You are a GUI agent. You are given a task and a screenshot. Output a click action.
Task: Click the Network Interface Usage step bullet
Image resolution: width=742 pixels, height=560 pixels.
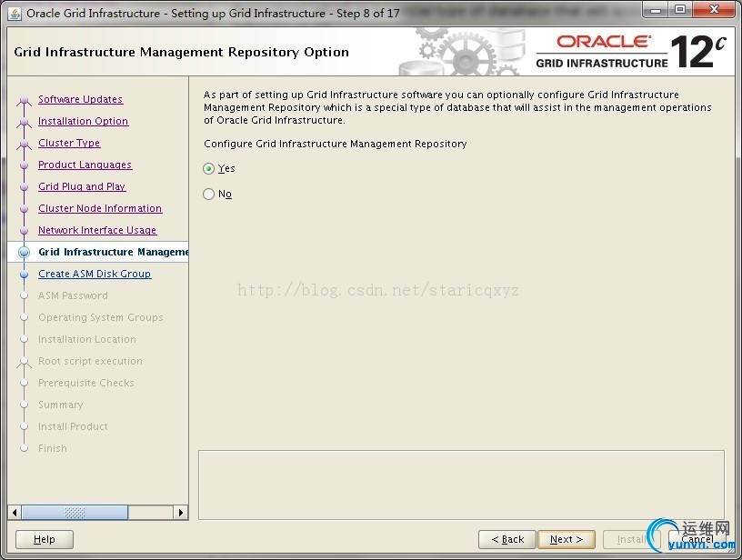pos(25,230)
